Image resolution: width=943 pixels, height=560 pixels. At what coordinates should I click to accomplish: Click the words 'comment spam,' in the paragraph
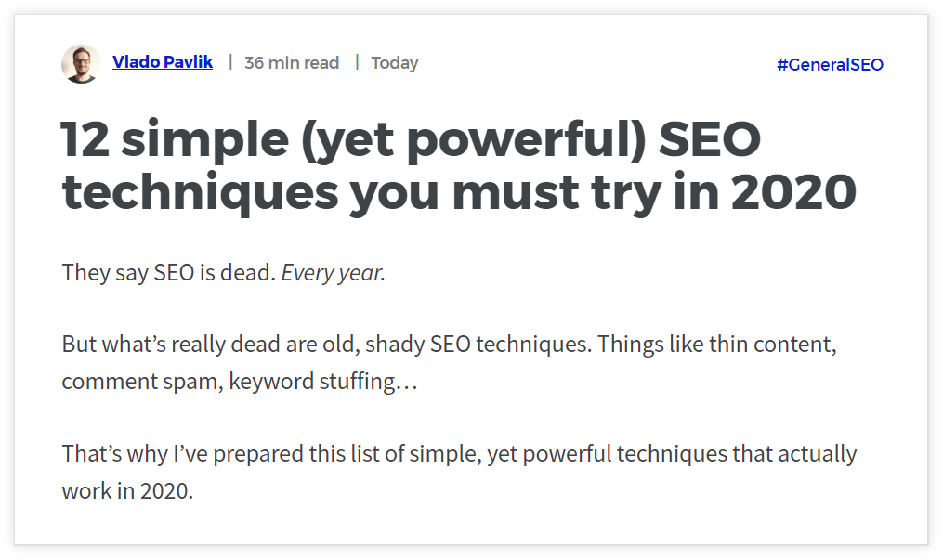pos(142,382)
